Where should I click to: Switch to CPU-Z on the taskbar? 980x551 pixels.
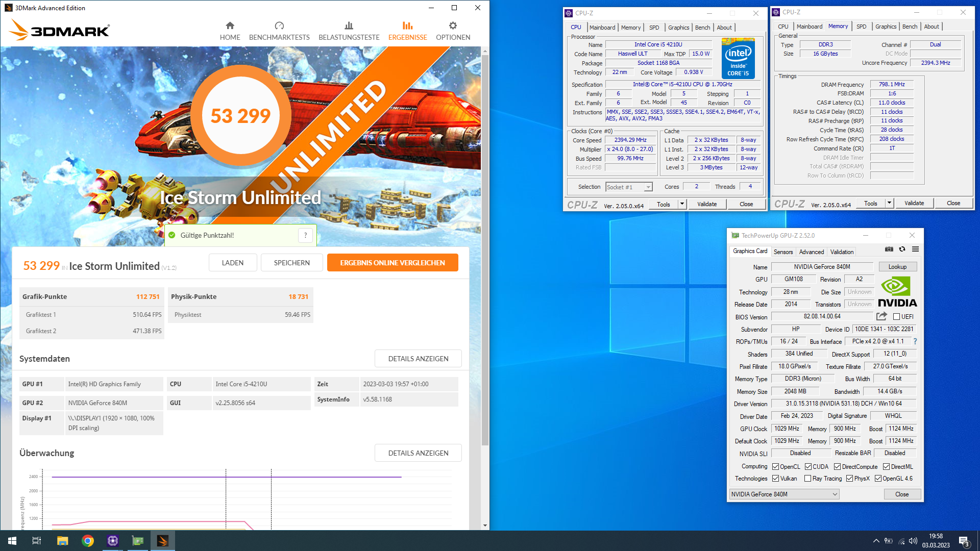[x=113, y=541]
